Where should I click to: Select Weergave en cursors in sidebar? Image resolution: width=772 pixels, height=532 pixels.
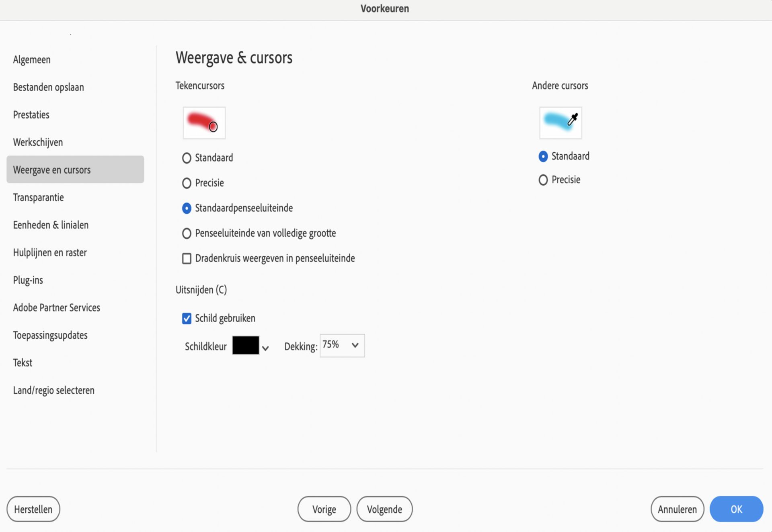(75, 170)
